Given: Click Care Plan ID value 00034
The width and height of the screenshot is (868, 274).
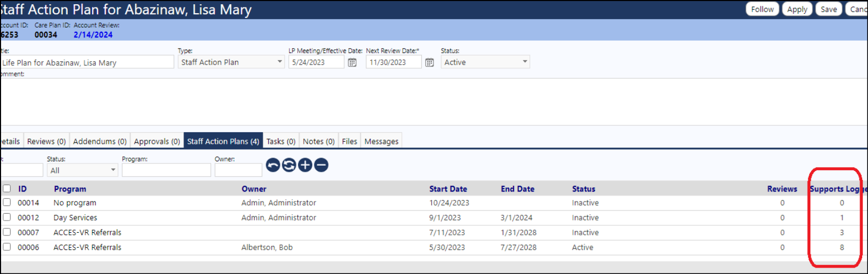Looking at the screenshot, I should [46, 34].
